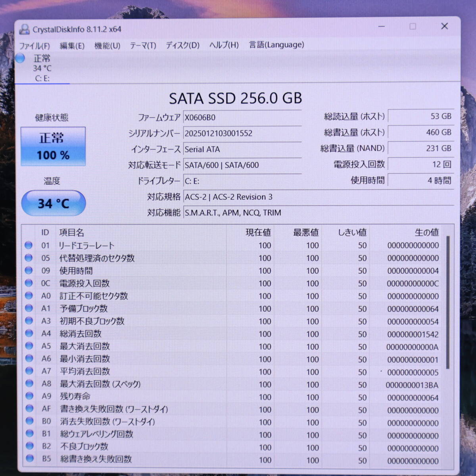This screenshot has height=476, width=476.
Task: Click the しきい値 column header
Action: 352,232
